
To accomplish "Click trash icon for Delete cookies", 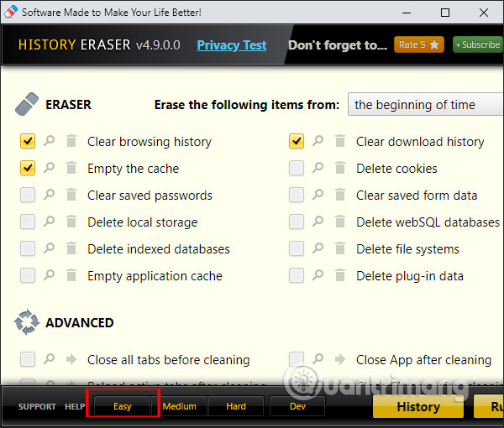I will click(x=340, y=168).
